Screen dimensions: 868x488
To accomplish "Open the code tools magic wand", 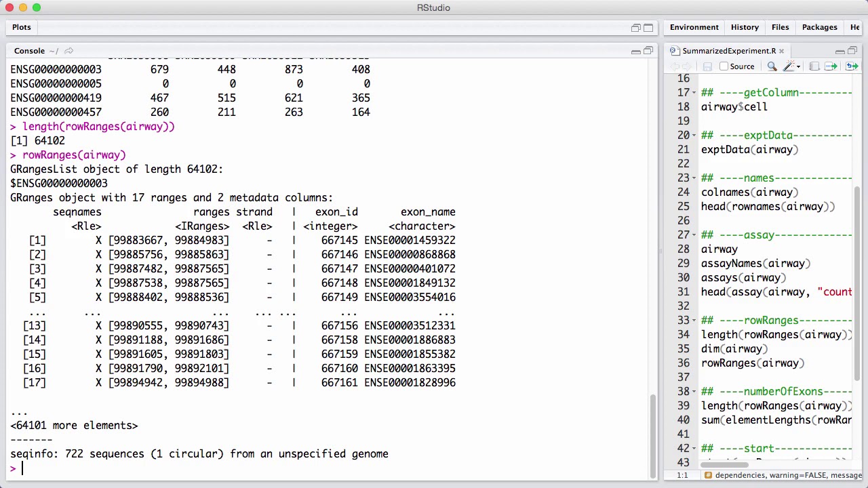I will point(788,66).
